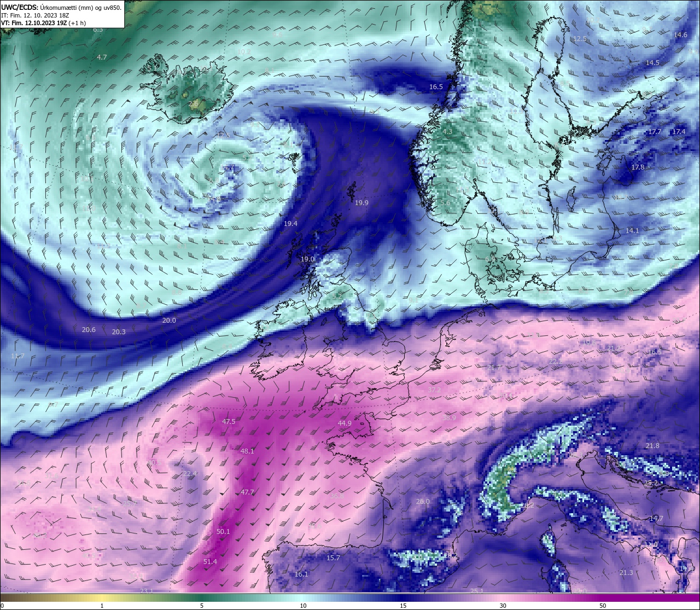Select the 38.9 value label
Screen dimensions: 700x610
(449, 417)
